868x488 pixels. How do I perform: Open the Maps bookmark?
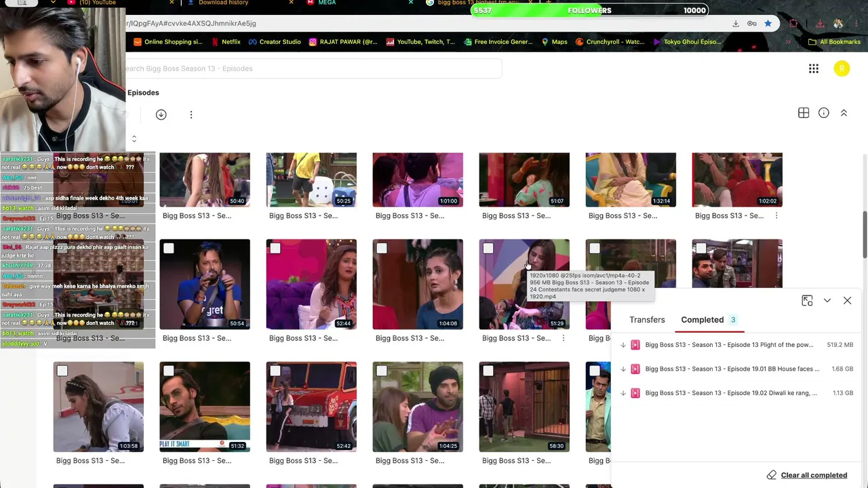(x=554, y=42)
